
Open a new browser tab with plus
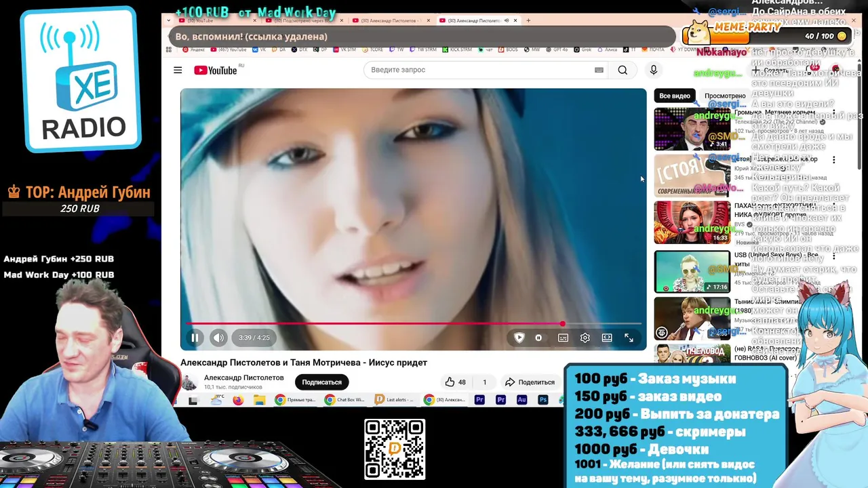point(528,20)
